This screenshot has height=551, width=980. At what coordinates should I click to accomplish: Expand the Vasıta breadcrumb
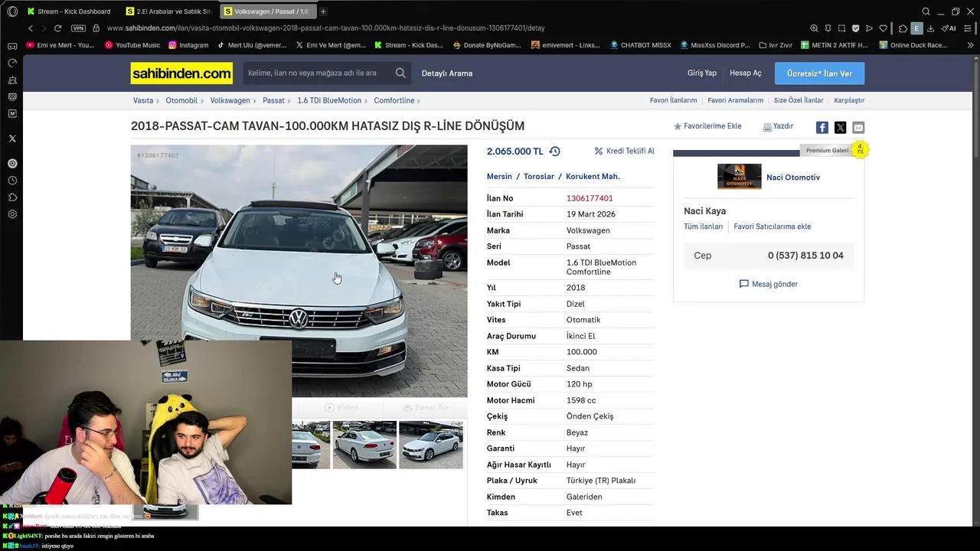143,100
